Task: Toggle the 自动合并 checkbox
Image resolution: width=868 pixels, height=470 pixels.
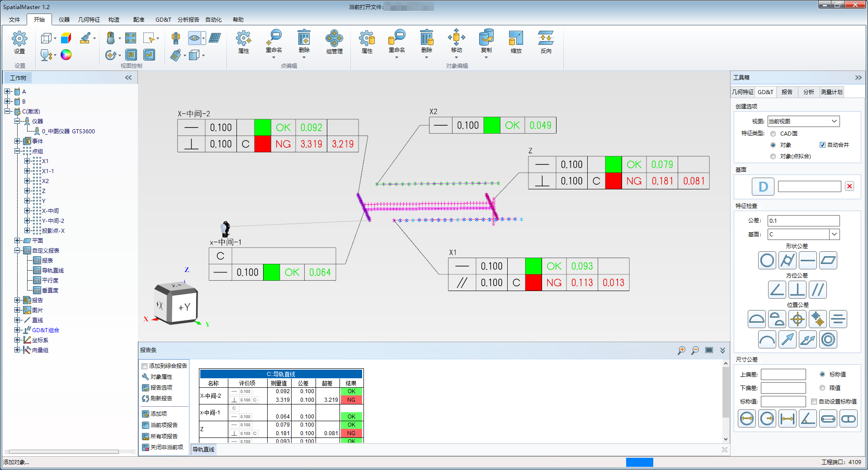Action: click(x=822, y=145)
